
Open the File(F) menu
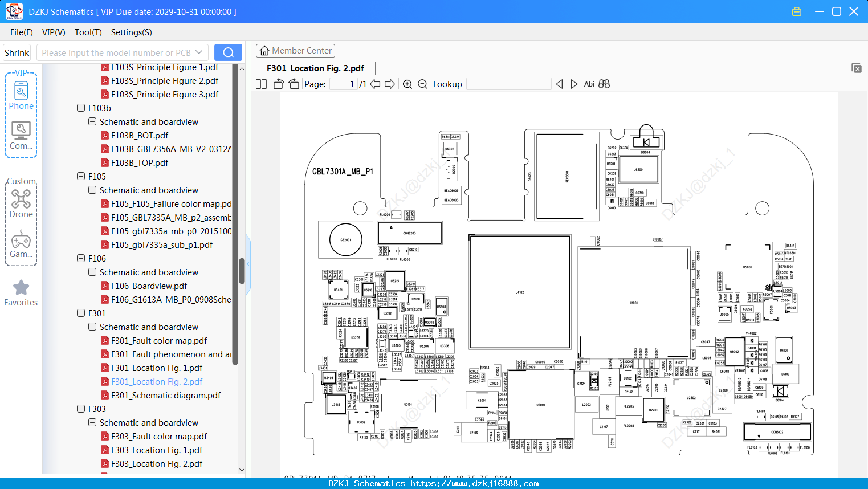pos(22,32)
